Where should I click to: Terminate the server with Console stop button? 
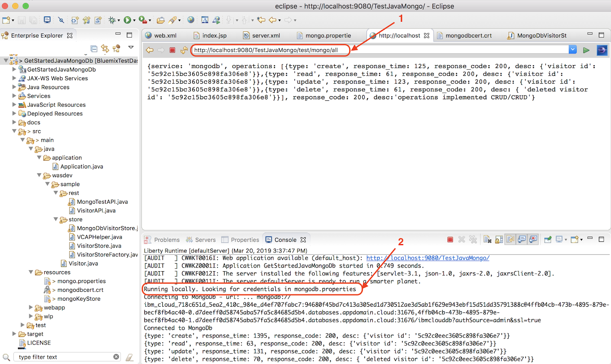pyautogui.click(x=450, y=239)
